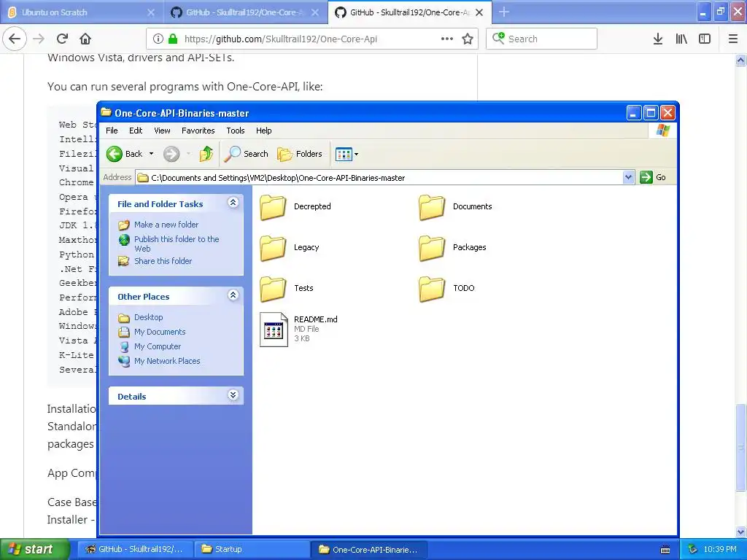
Task: Go to Desktop in Other Places
Action: [x=148, y=317]
